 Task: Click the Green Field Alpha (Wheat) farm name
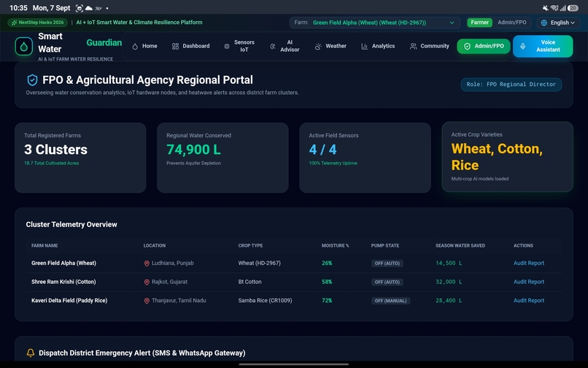point(63,264)
